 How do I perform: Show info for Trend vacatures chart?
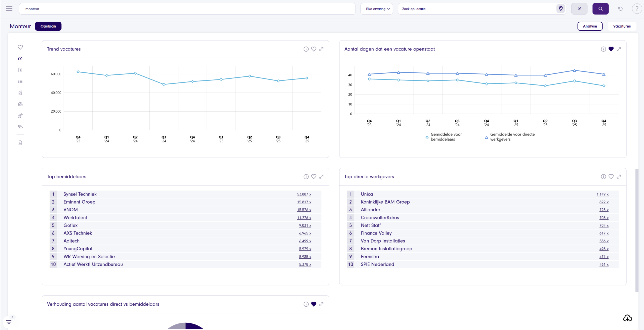tap(306, 49)
